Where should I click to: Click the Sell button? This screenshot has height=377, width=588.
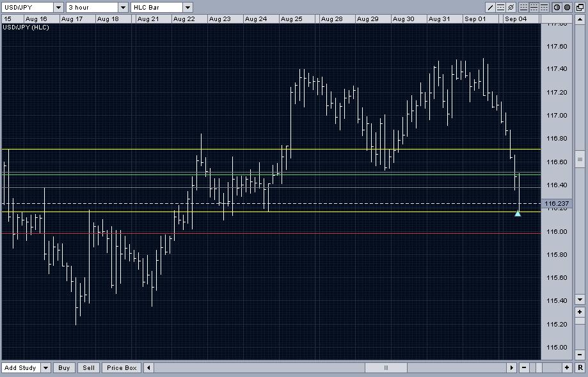coord(88,367)
